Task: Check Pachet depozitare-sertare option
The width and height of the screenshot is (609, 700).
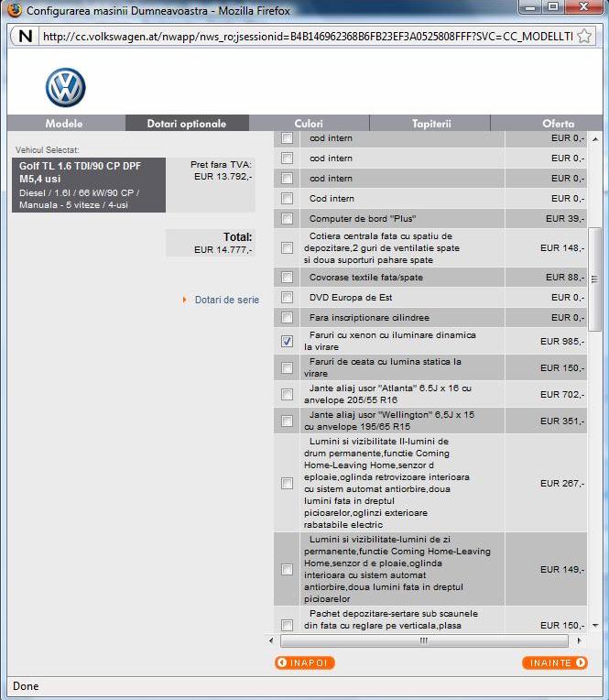Action: click(287, 625)
